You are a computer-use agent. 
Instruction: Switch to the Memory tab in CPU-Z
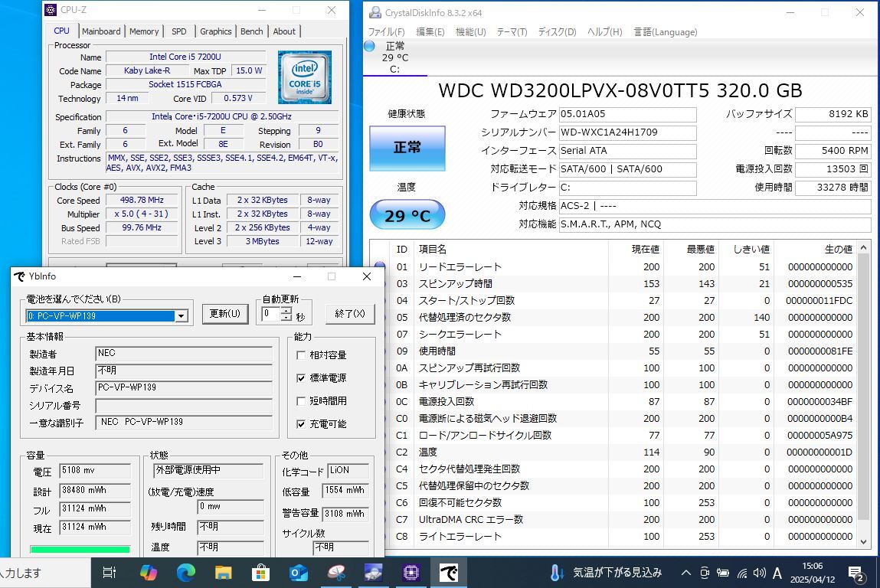tap(144, 31)
